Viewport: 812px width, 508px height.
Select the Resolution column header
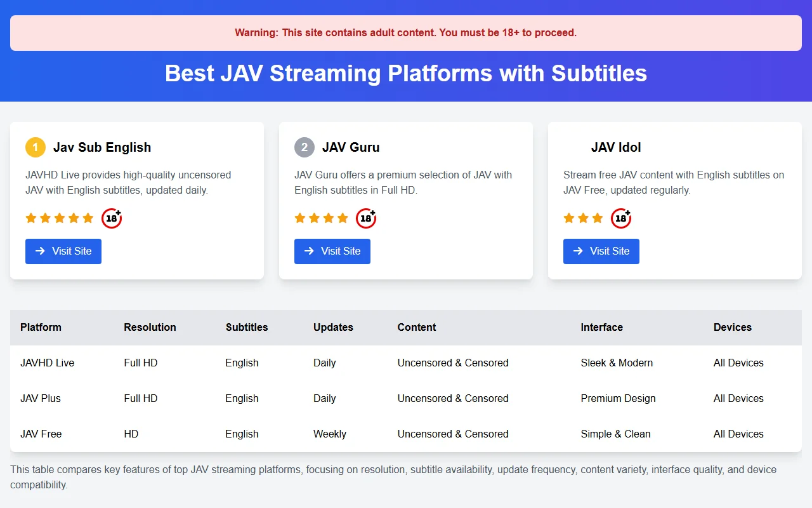point(150,327)
